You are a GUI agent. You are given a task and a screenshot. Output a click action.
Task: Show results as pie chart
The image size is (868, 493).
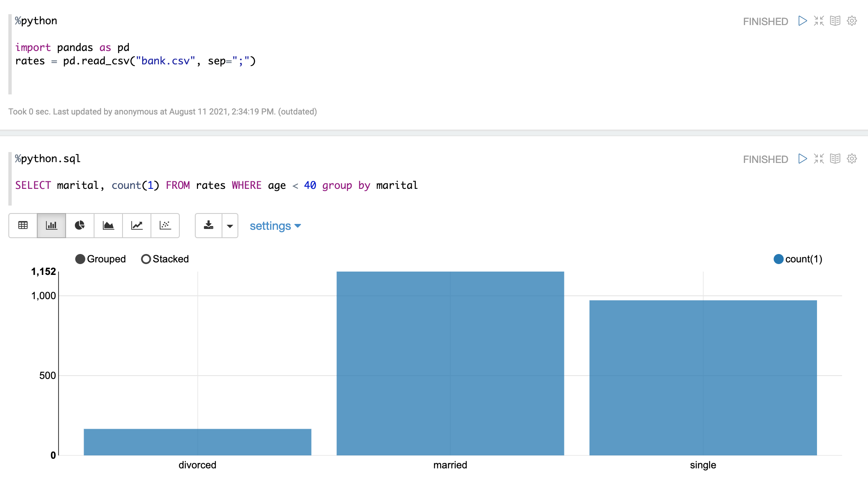(80, 226)
